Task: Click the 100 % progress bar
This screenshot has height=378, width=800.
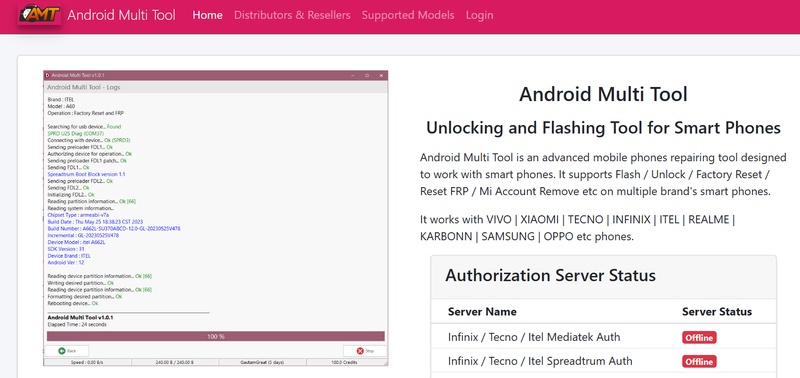Action: (x=215, y=337)
